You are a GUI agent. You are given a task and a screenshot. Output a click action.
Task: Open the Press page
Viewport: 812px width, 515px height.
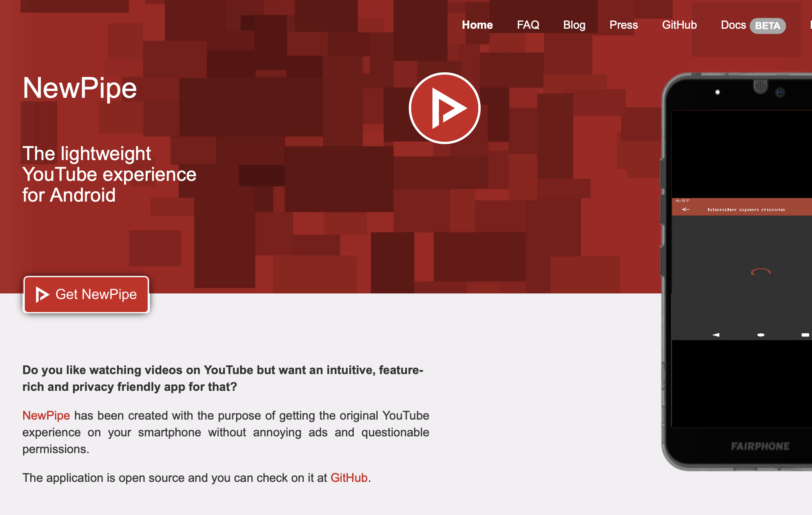623,25
